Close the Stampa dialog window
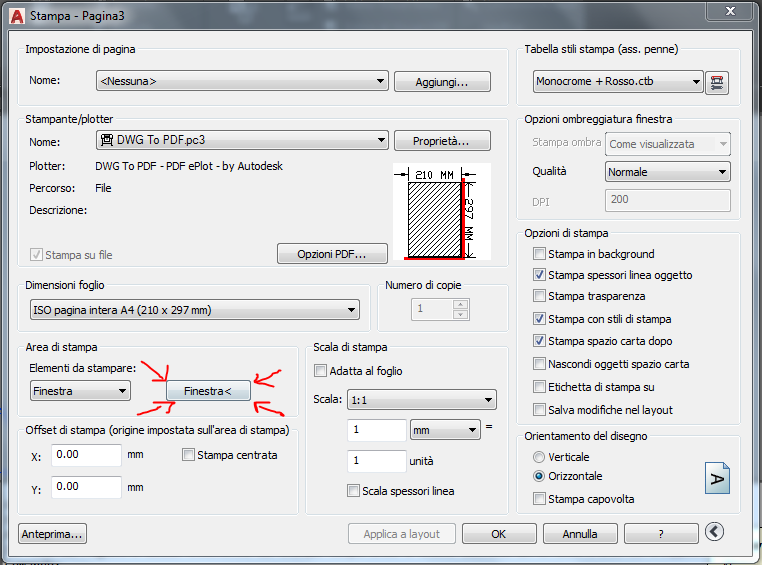 pyautogui.click(x=730, y=11)
